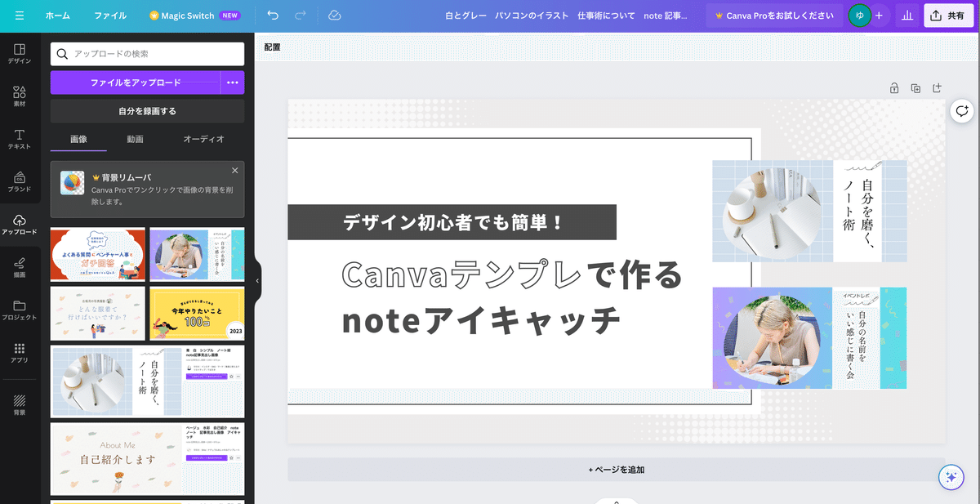
Task: Click the 共有 share button
Action: tap(949, 16)
